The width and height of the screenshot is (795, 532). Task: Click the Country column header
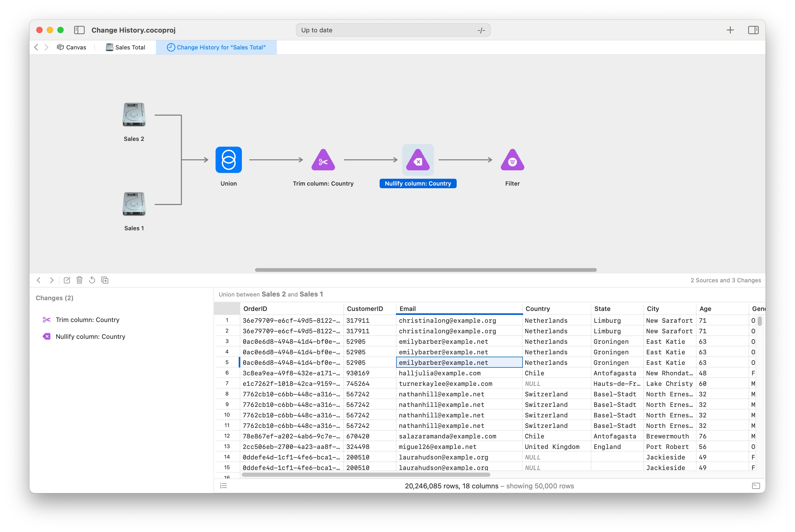tap(537, 309)
